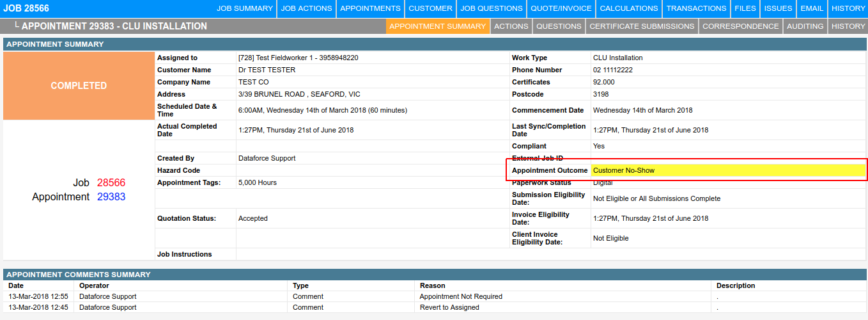The width and height of the screenshot is (868, 320).
Task: Open the job-level History tab
Action: coord(848,8)
